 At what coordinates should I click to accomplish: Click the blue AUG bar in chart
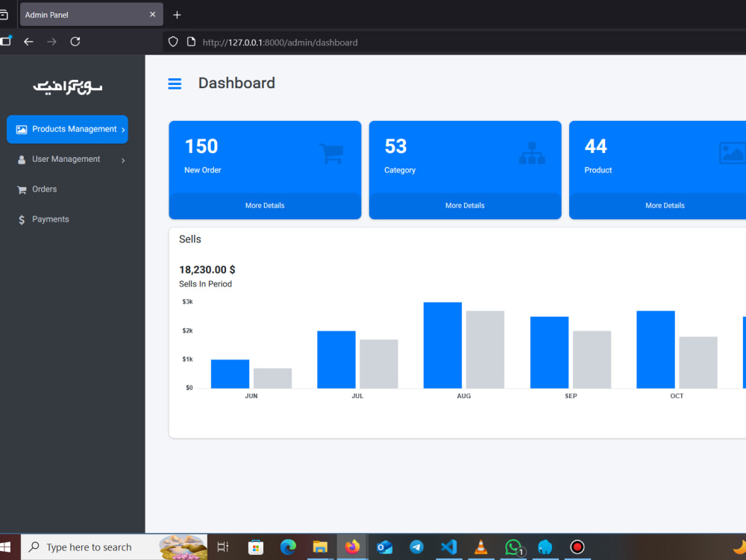click(x=442, y=345)
